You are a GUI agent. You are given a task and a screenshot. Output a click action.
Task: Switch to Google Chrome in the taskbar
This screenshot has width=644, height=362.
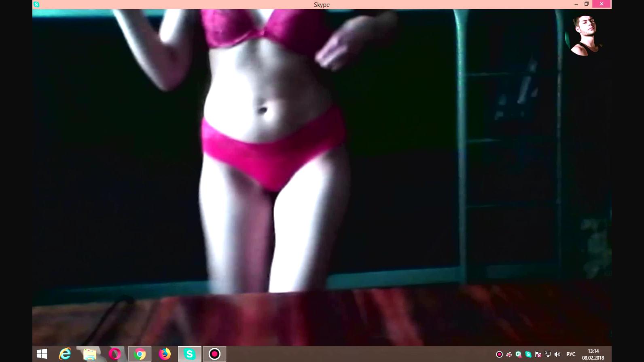(140, 354)
